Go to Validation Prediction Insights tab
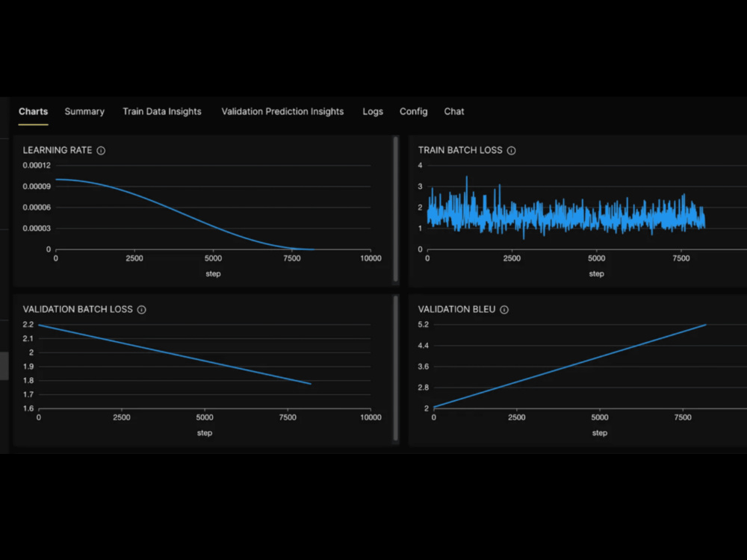The height and width of the screenshot is (560, 747). coord(282,111)
